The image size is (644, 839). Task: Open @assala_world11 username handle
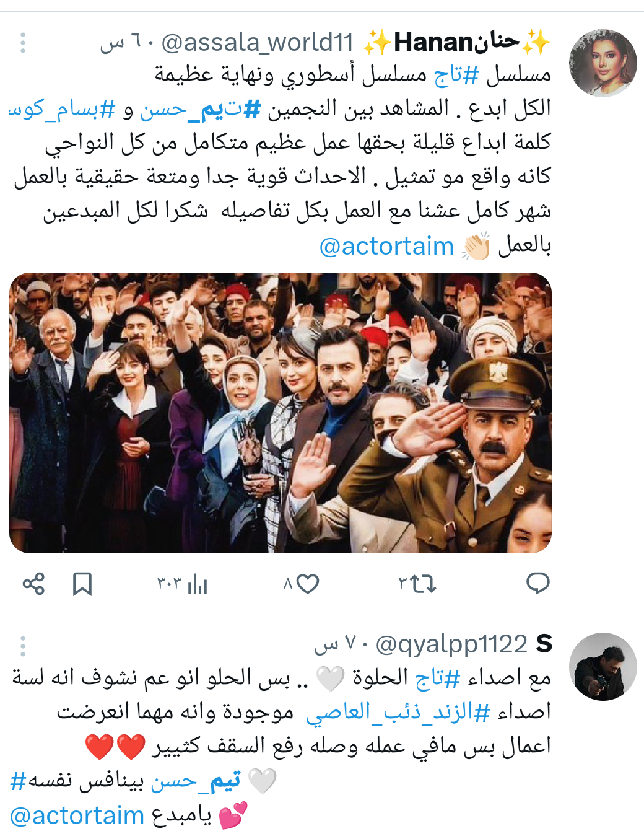[257, 43]
